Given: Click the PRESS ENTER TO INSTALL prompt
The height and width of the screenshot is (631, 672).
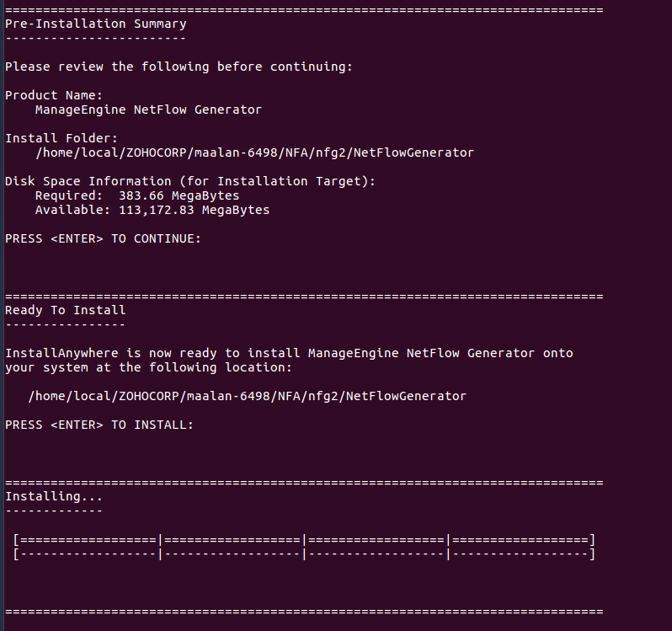Looking at the screenshot, I should [x=99, y=425].
